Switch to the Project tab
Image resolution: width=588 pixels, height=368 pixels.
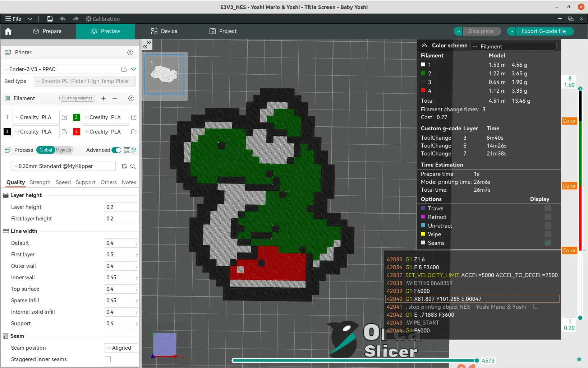tap(223, 31)
